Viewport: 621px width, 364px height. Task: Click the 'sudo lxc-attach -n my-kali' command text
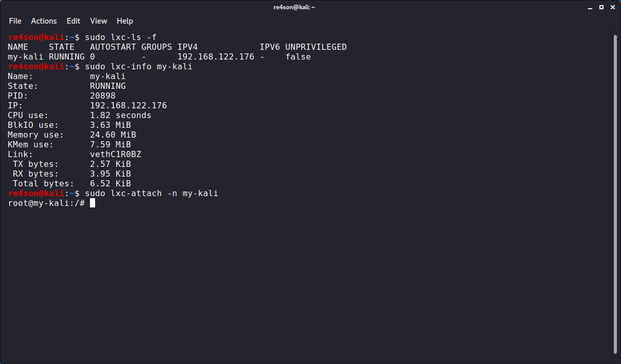pyautogui.click(x=151, y=194)
